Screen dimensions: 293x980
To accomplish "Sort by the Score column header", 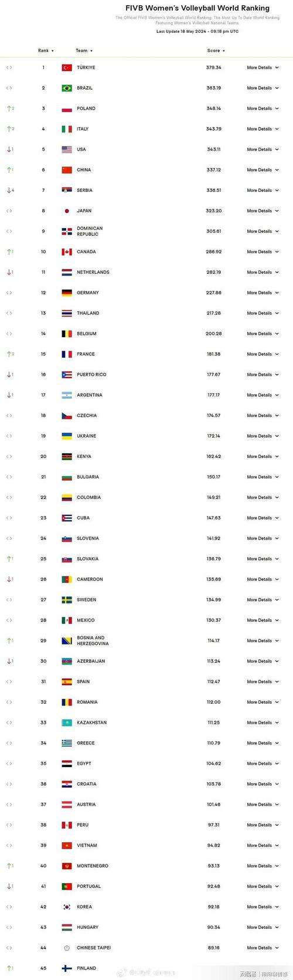I will point(216,50).
